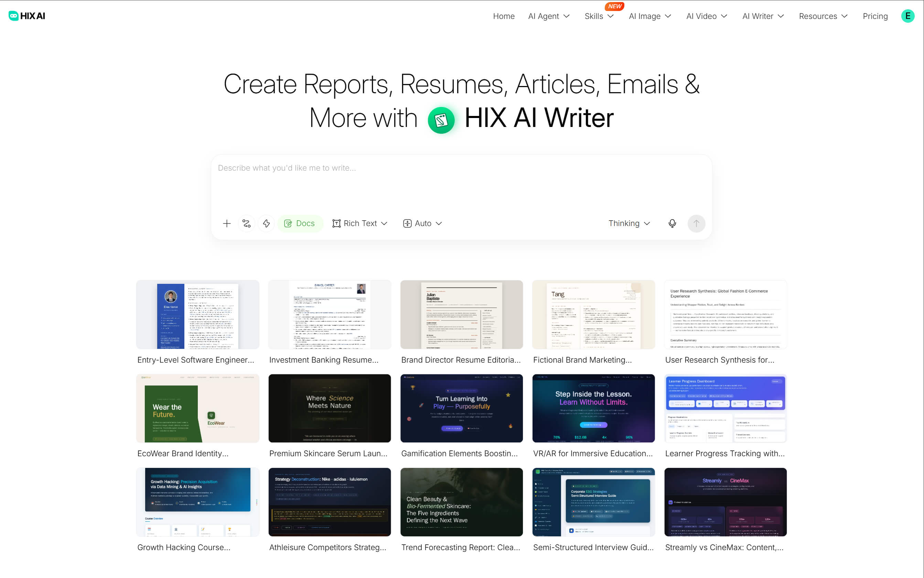Expand the AI Writer menu
This screenshot has height=578, width=924.
pyautogui.click(x=763, y=16)
